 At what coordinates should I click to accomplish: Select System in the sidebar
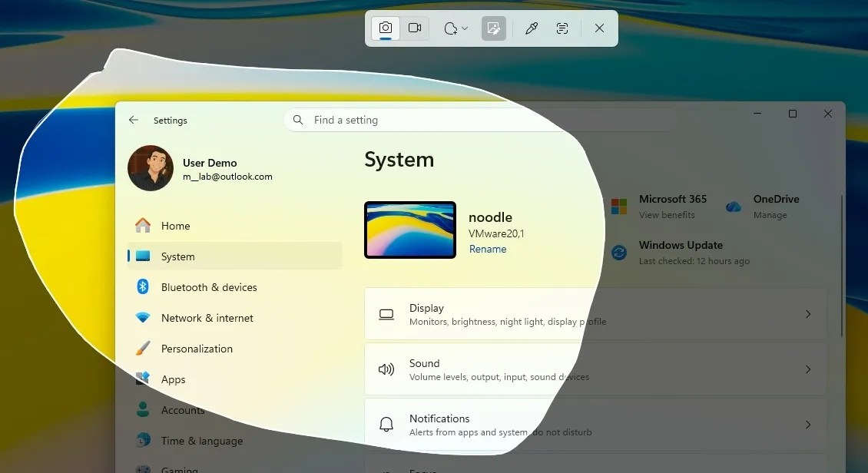235,256
